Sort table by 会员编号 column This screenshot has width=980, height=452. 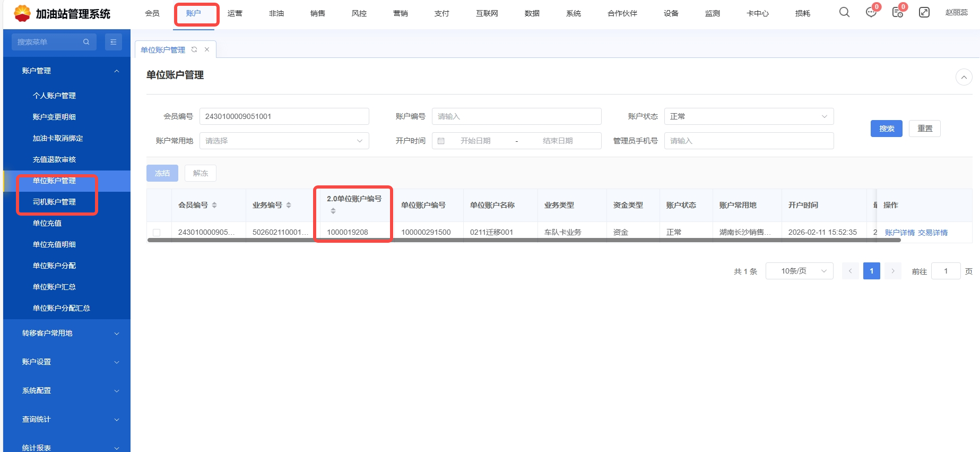click(x=214, y=205)
